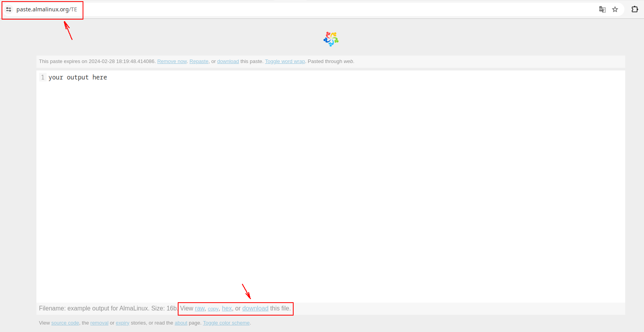Image resolution: width=644 pixels, height=332 pixels.
Task: View the hex version of file
Action: click(227, 309)
